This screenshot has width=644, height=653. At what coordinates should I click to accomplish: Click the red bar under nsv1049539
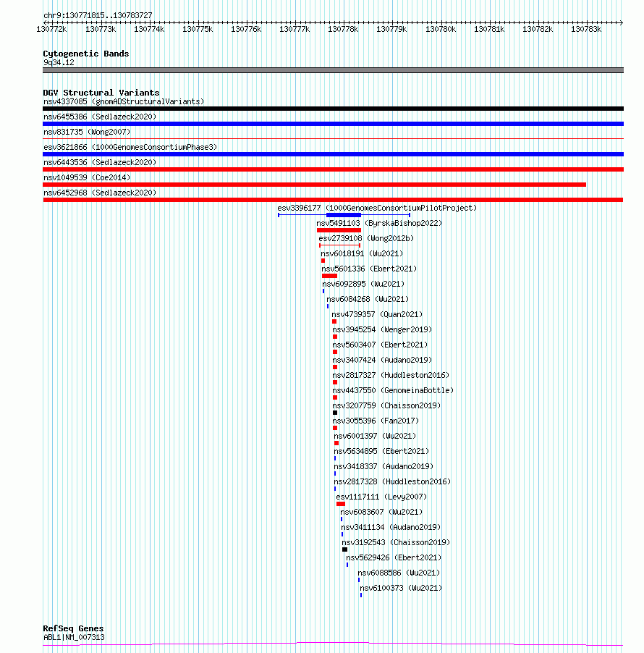pos(314,185)
